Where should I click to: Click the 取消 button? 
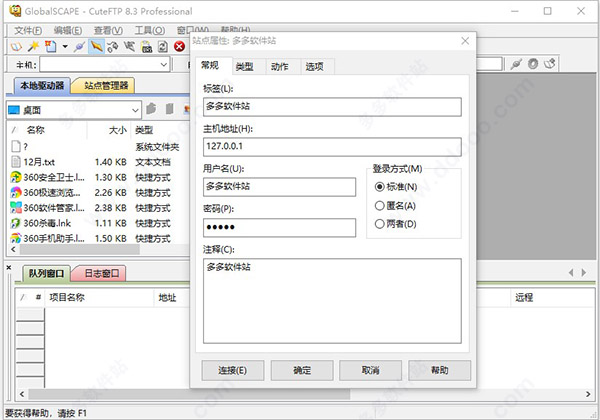pos(370,370)
